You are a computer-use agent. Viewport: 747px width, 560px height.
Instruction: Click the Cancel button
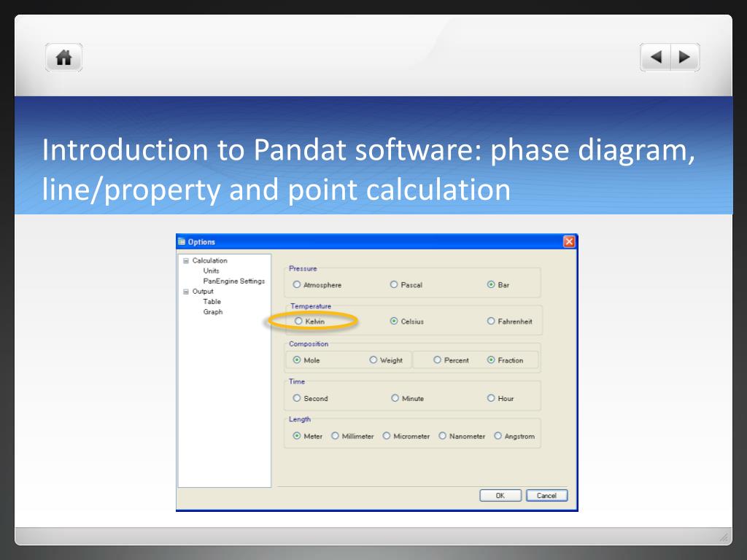546,495
